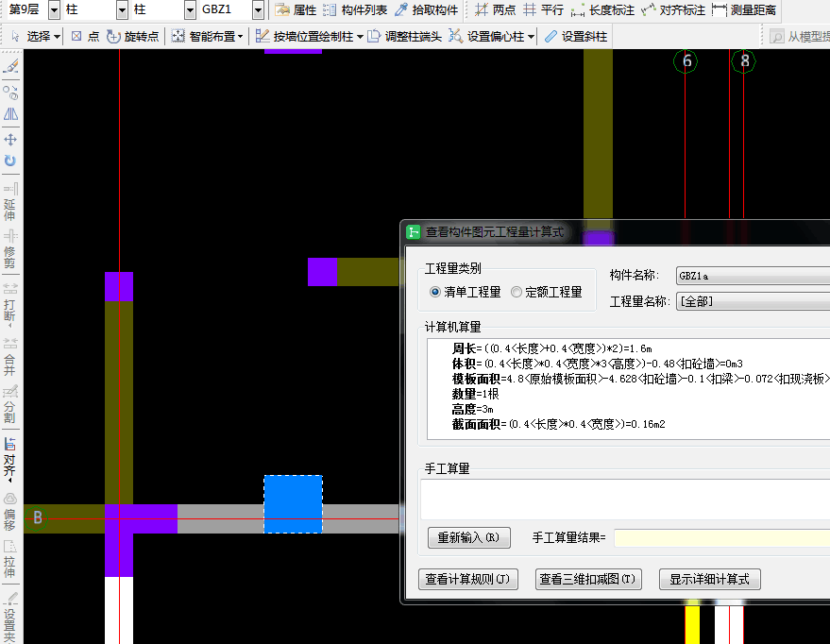Click the 重新输入(R) button
This screenshot has height=644, width=830.
469,537
